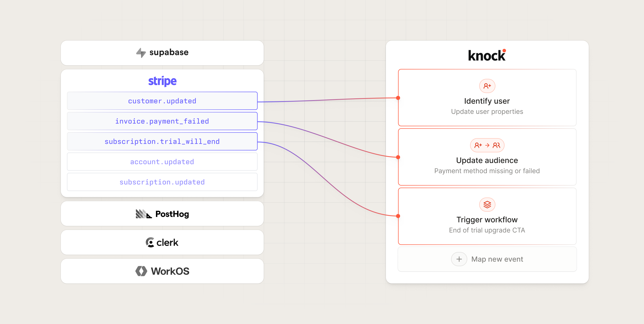
Task: Choose the account.updated event
Action: (x=162, y=162)
